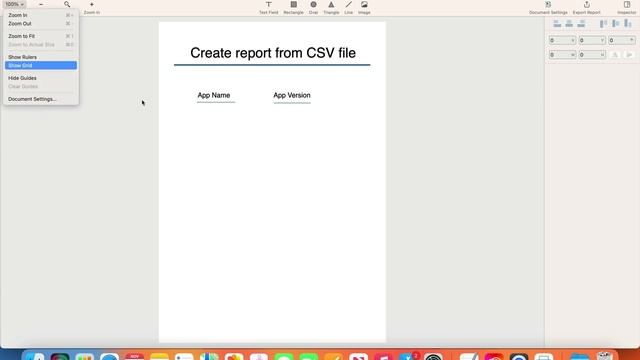Click the H height field in inspector
The image size is (640, 360).
pyautogui.click(x=592, y=55)
